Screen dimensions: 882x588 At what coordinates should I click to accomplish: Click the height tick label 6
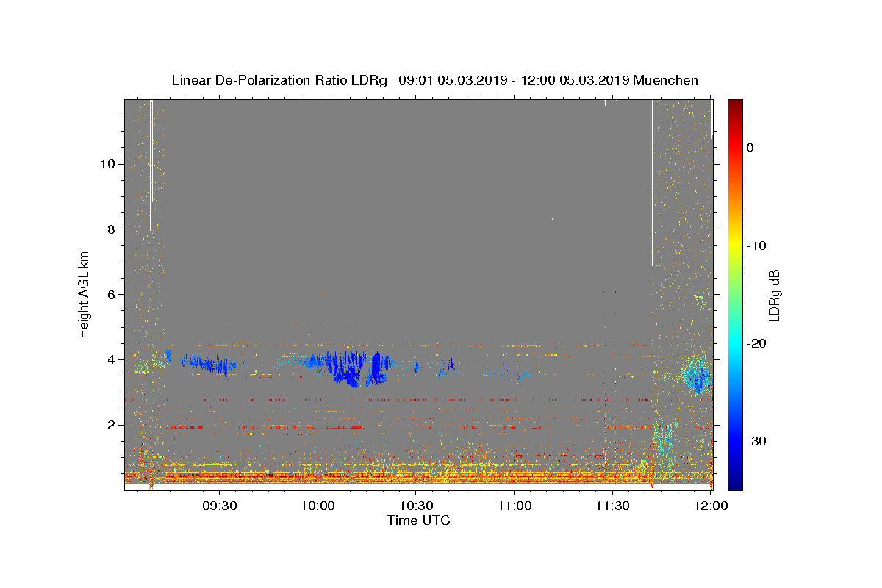(x=110, y=294)
